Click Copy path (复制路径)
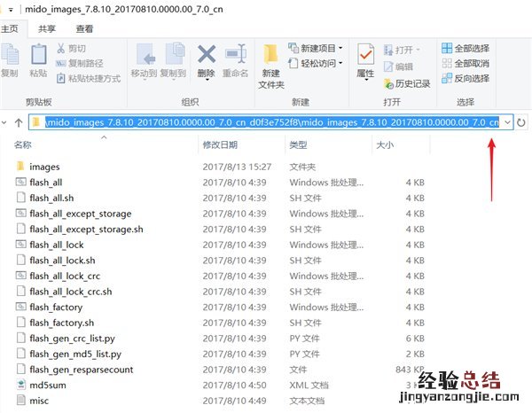 (79, 64)
